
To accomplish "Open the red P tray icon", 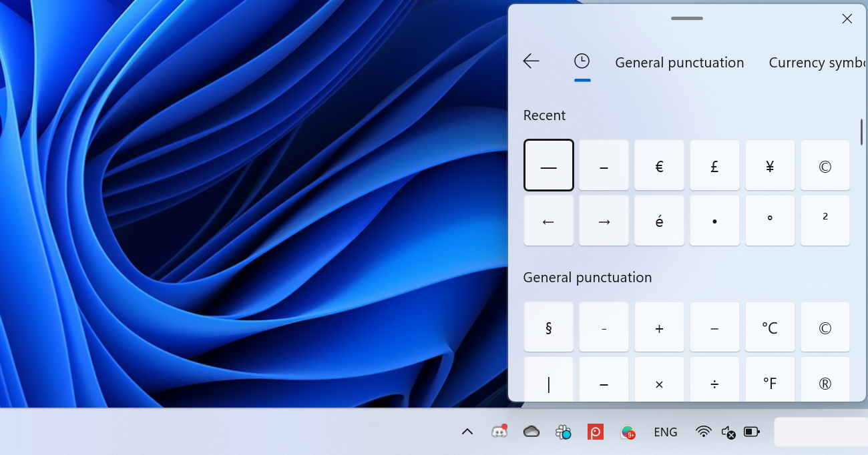I will click(596, 432).
